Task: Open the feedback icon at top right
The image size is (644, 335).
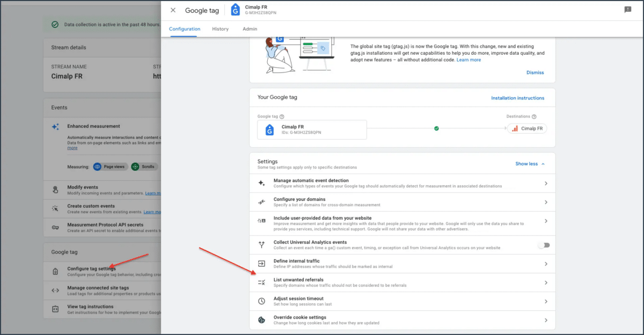Action: [627, 10]
